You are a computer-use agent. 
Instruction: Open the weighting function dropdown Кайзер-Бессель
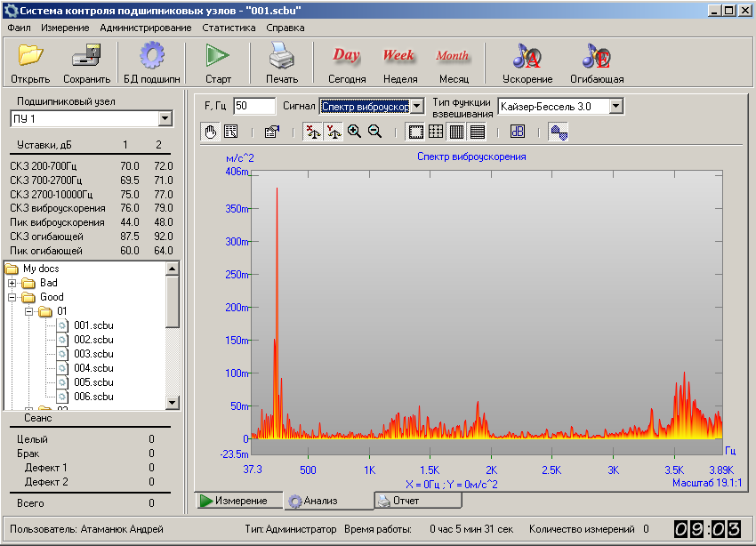click(x=616, y=106)
